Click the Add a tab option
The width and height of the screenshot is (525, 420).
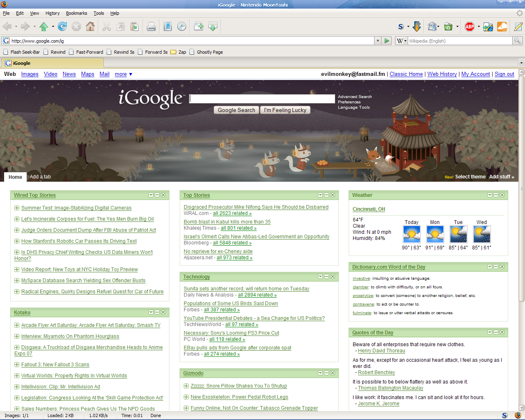click(40, 177)
